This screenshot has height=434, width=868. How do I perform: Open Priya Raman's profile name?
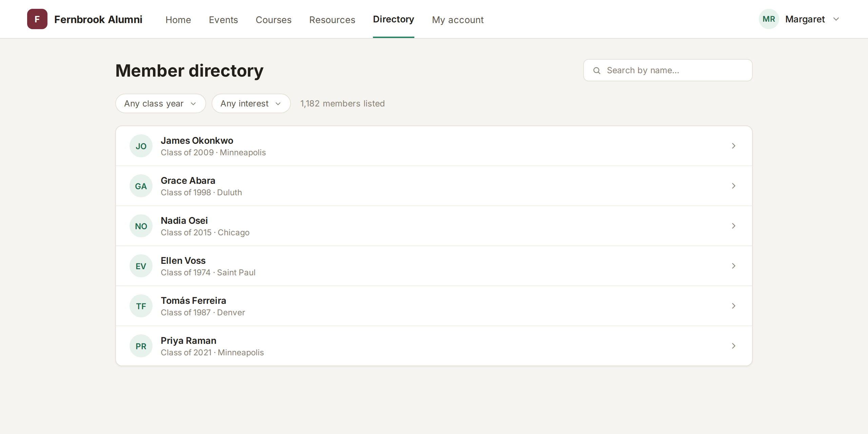click(x=188, y=340)
